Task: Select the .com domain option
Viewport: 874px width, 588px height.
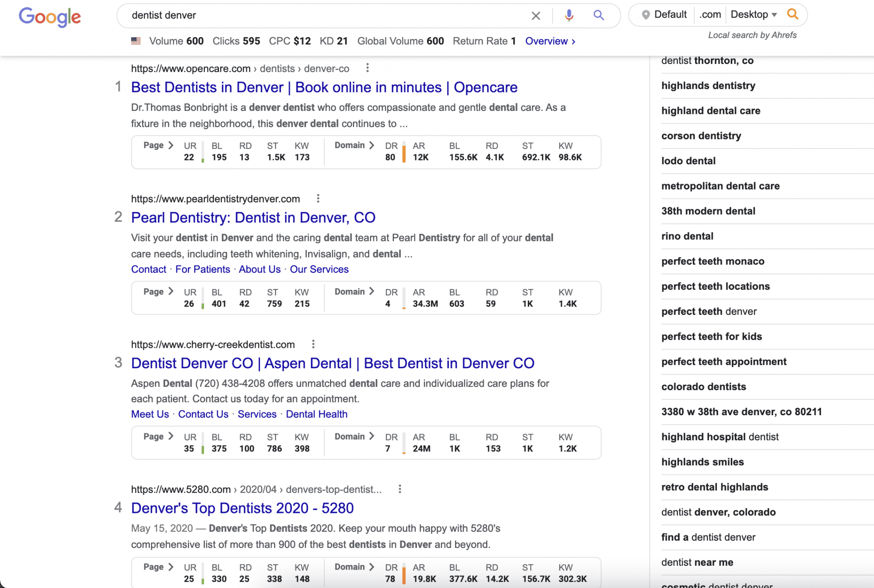Action: point(710,15)
